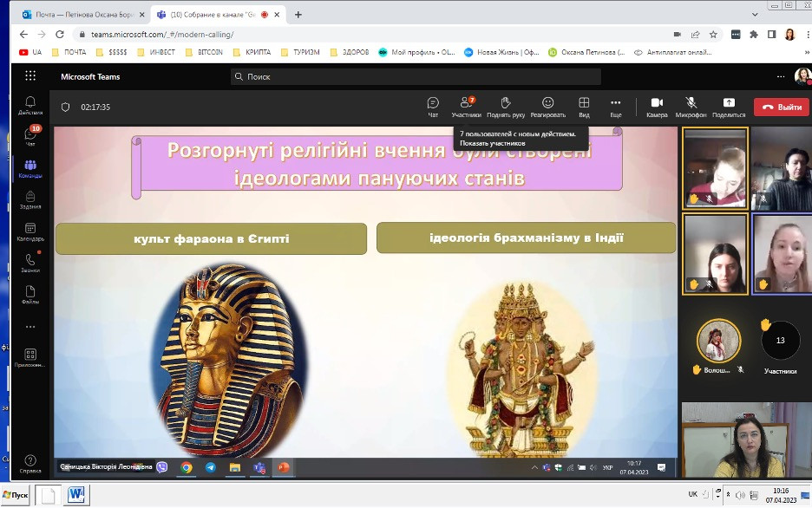Go forward in the browser
Viewport: 812px width, 508px height.
42,34
